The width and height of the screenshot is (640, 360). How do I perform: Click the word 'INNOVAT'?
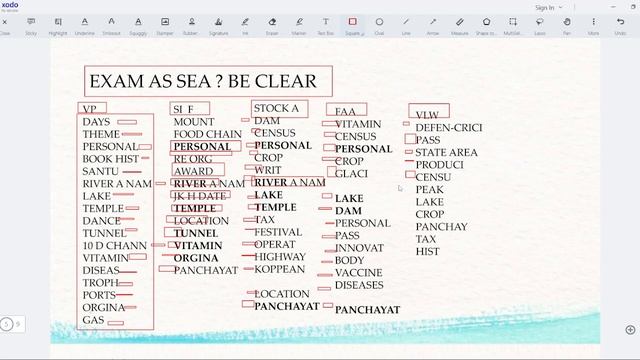click(359, 248)
